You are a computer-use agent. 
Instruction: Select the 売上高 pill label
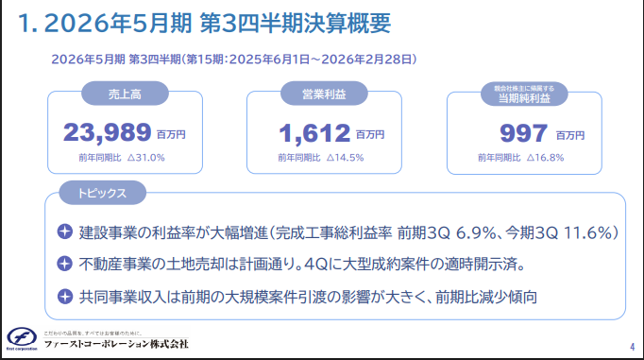pos(125,94)
